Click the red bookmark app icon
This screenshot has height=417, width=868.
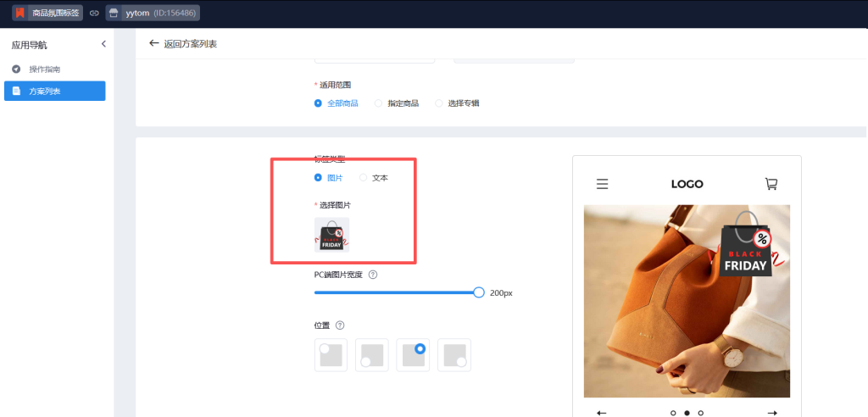(x=20, y=13)
